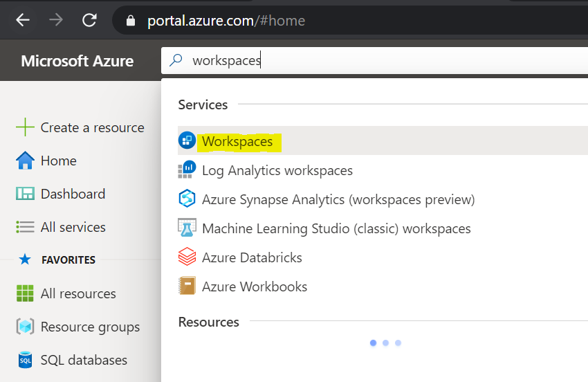Viewport: 588px width, 382px height.
Task: Click the padlock icon in the address bar
Action: pyautogui.click(x=131, y=21)
